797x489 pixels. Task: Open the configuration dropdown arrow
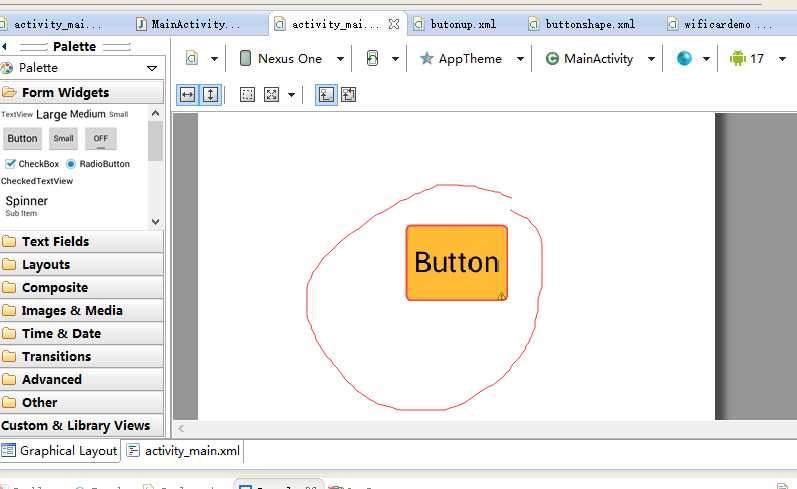[214, 59]
